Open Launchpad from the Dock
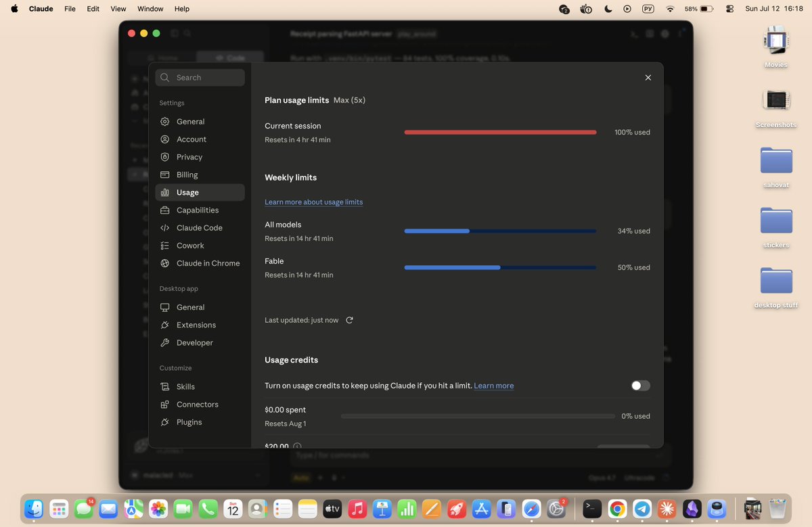This screenshot has width=812, height=527. 59,509
